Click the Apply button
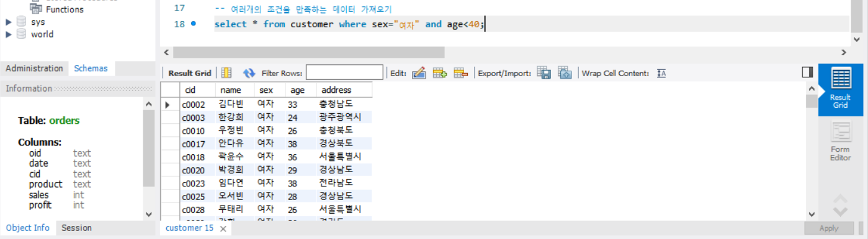Viewport: 868px width, 239px height. coord(829,228)
